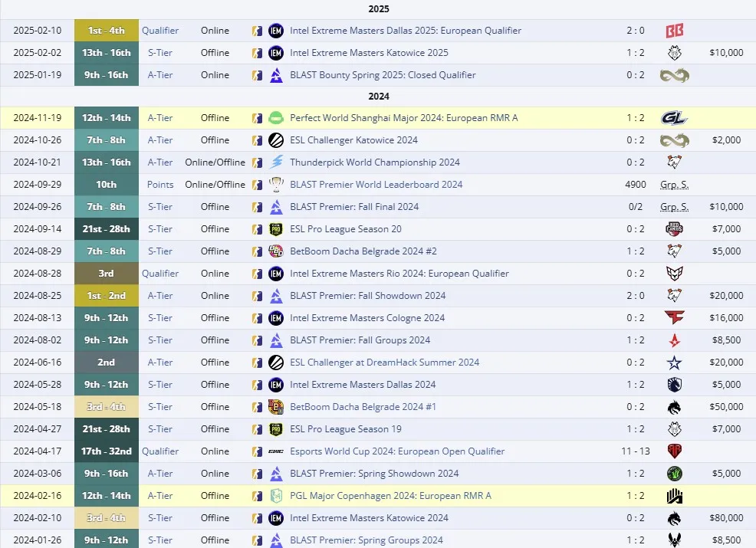Open ESL Pro League Season 20 link
756x548 pixels.
pyautogui.click(x=346, y=229)
